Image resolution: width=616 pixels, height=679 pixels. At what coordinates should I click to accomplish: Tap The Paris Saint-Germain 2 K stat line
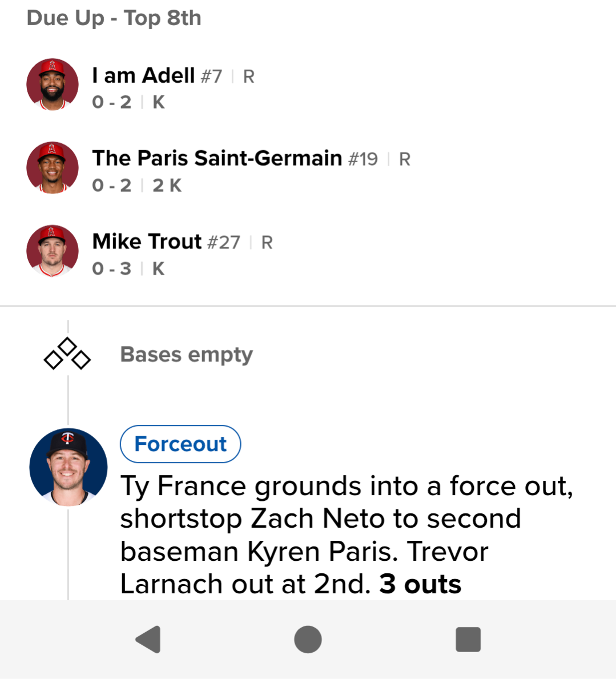tap(167, 186)
